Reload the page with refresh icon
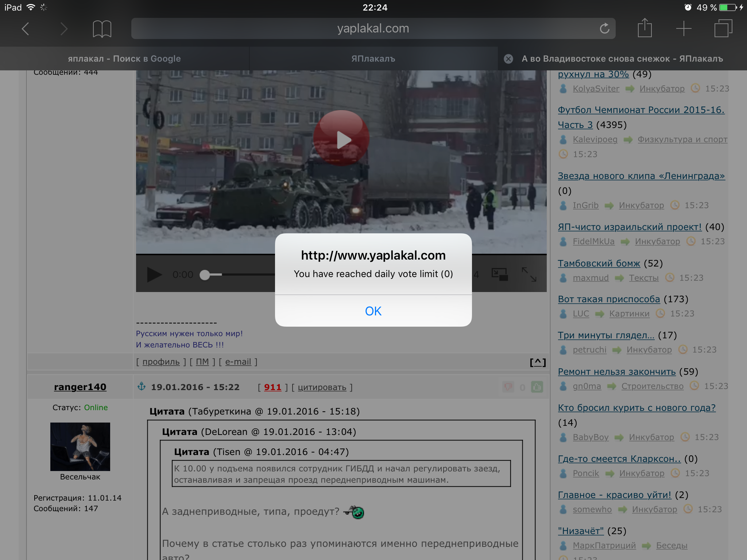Screen dimensions: 747x560 click(x=604, y=28)
